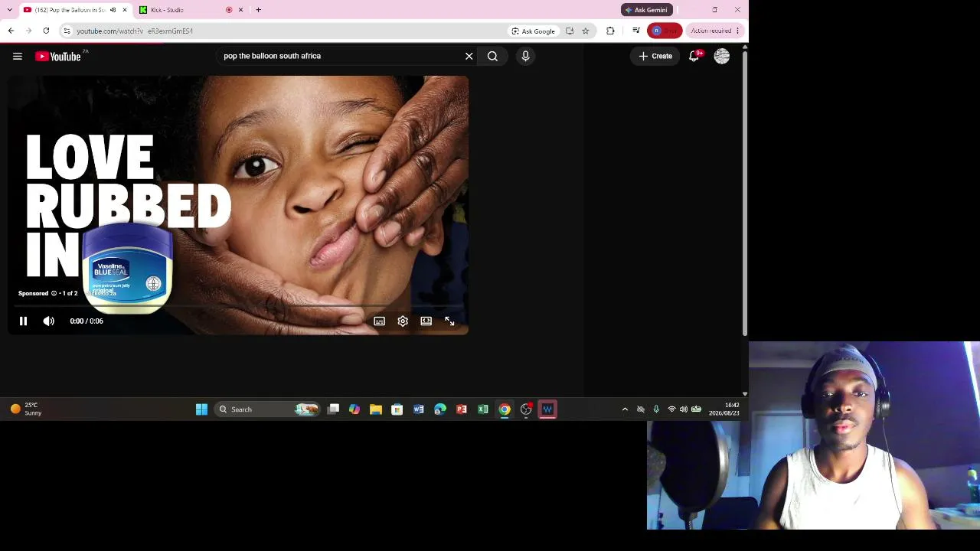Switch to the Pop the Balloon tab
Viewport: 980px width, 551px height.
point(69,10)
